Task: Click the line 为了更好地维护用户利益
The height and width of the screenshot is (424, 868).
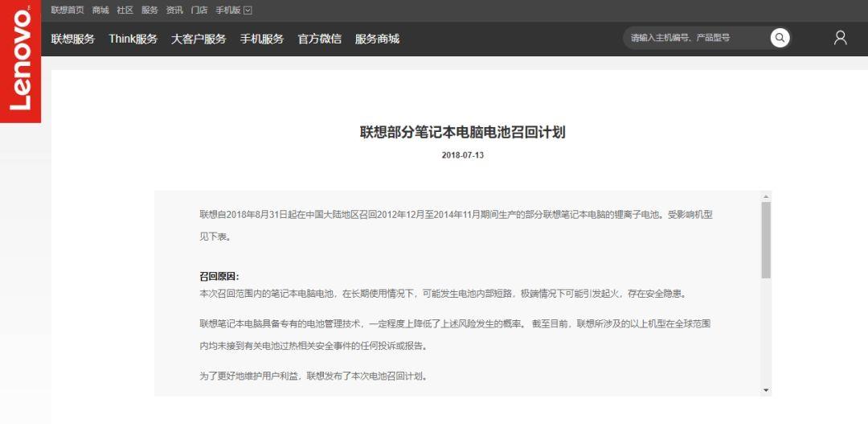Action: 313,377
